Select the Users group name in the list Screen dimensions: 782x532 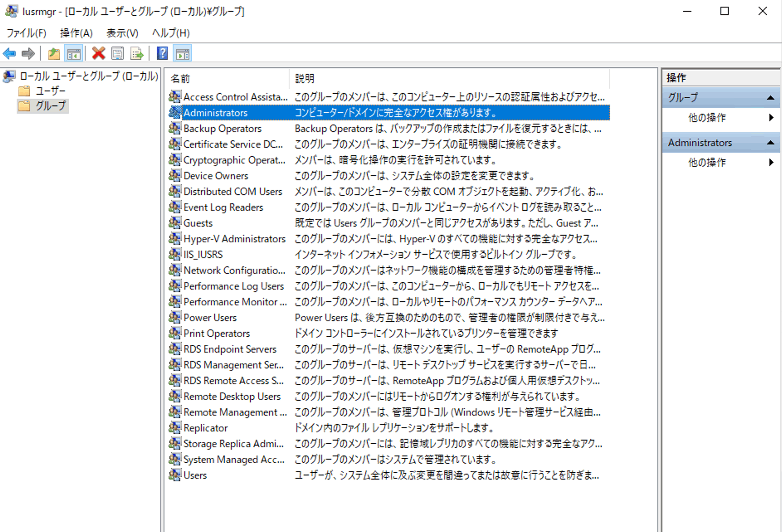195,475
